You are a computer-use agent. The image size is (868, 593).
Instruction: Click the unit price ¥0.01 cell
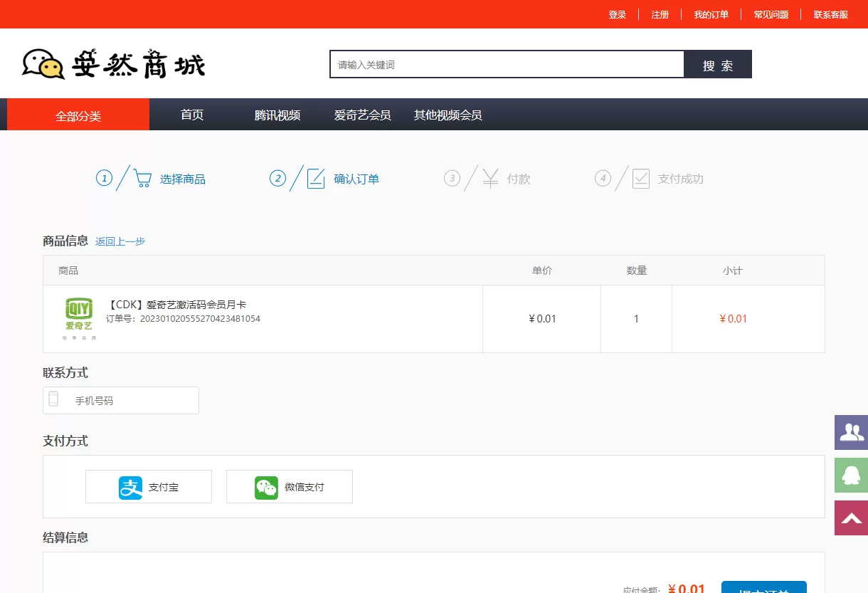tap(542, 319)
